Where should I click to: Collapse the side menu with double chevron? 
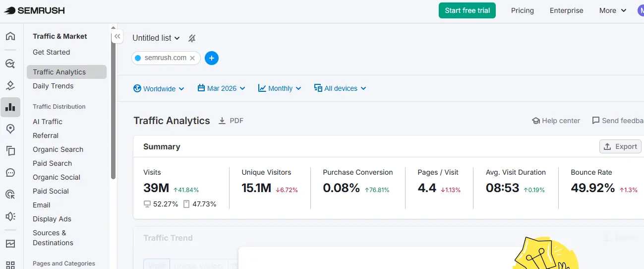point(117,36)
